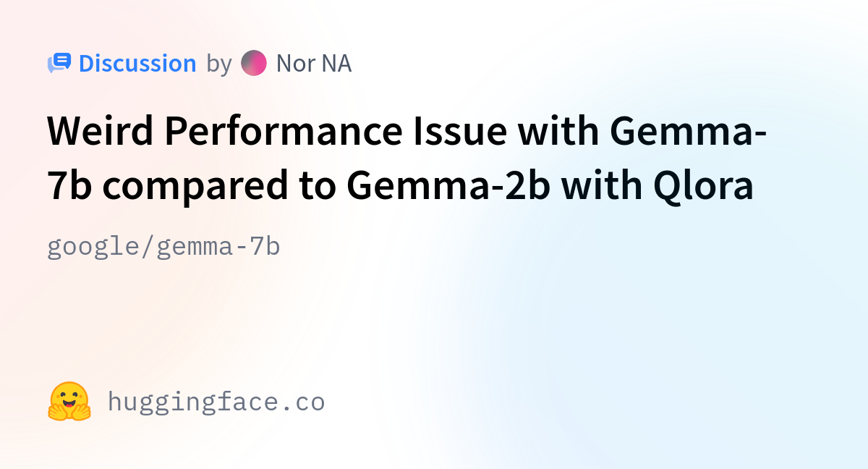This screenshot has height=469, width=868.
Task: Select the google/gemma-7b repository name
Action: (x=163, y=248)
